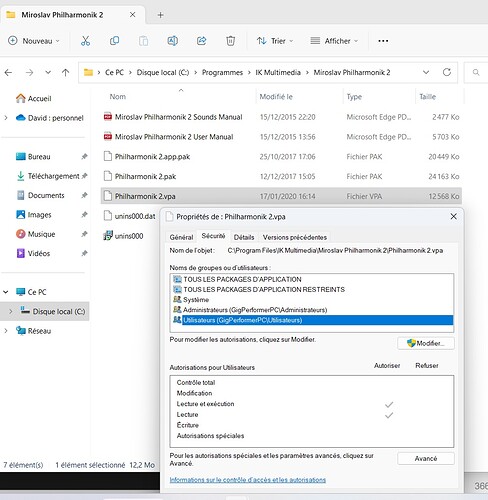Image resolution: width=488 pixels, height=500 pixels.
Task: Switch to the Général tab
Action: point(181,237)
